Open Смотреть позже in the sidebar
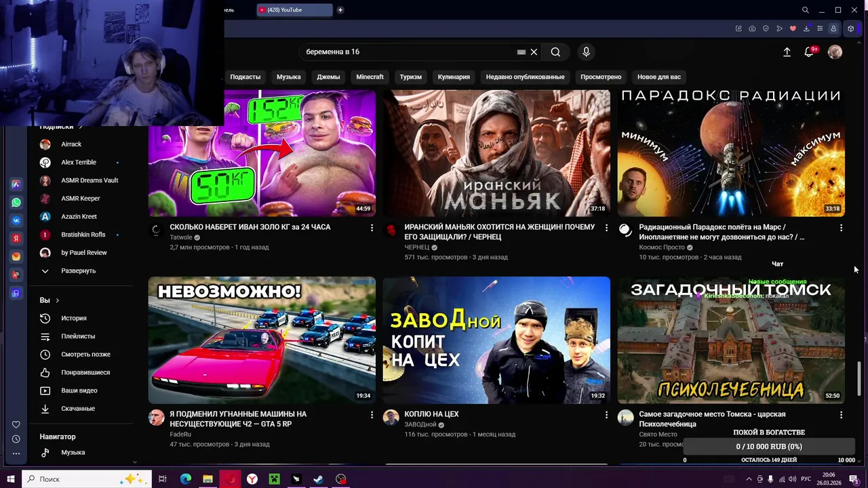This screenshot has width=868, height=488. 85,354
